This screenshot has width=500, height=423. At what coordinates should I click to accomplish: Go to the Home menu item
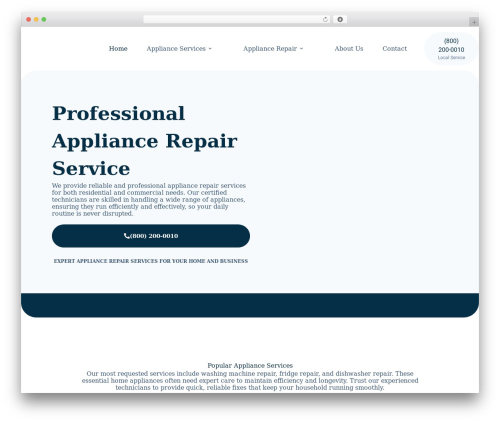pyautogui.click(x=118, y=49)
